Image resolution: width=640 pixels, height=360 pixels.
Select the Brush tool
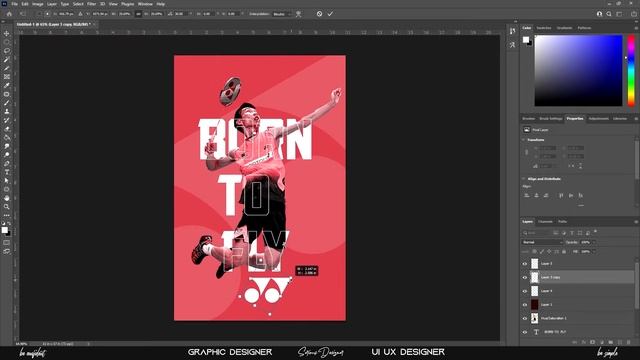pyautogui.click(x=7, y=103)
